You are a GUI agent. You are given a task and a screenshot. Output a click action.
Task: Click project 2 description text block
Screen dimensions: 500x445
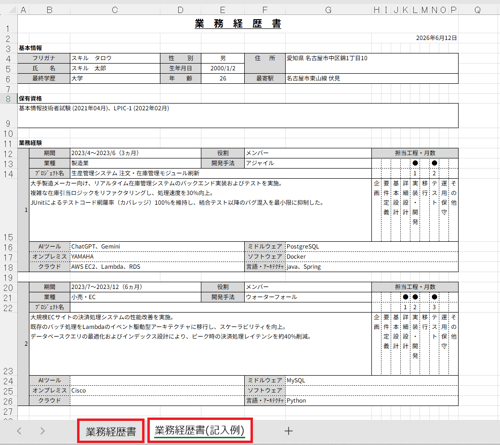200,344
